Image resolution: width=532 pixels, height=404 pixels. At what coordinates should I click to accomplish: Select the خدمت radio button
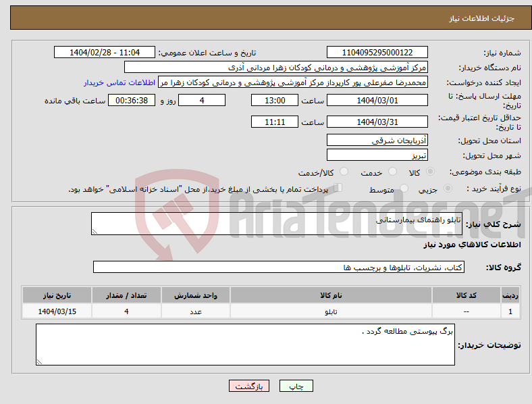coord(392,172)
